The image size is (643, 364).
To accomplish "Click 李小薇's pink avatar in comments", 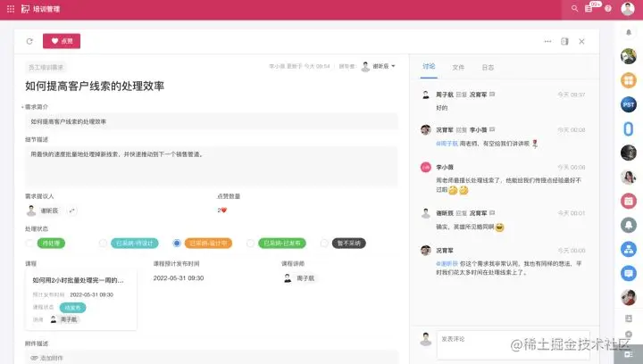I will pyautogui.click(x=426, y=167).
